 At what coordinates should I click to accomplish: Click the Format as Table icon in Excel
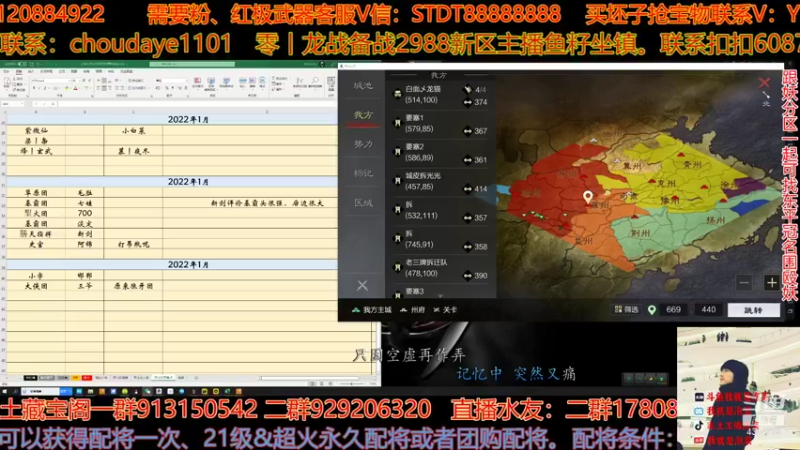pos(211,82)
